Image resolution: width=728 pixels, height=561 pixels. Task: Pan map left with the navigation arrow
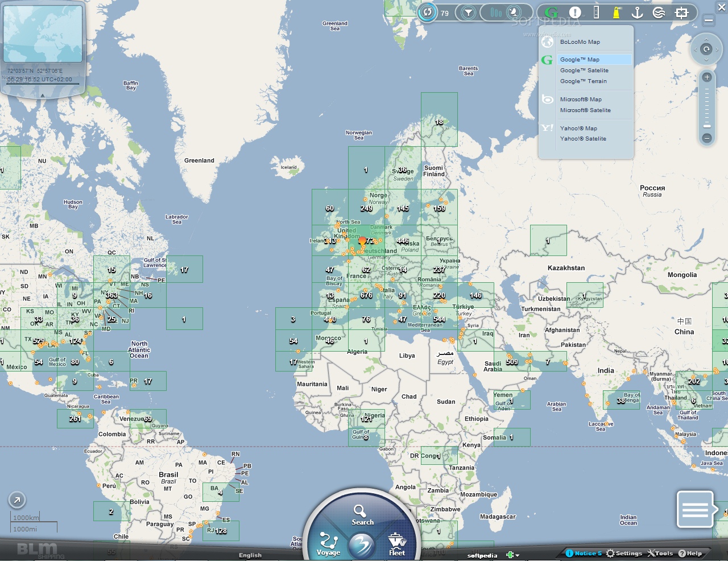694,49
